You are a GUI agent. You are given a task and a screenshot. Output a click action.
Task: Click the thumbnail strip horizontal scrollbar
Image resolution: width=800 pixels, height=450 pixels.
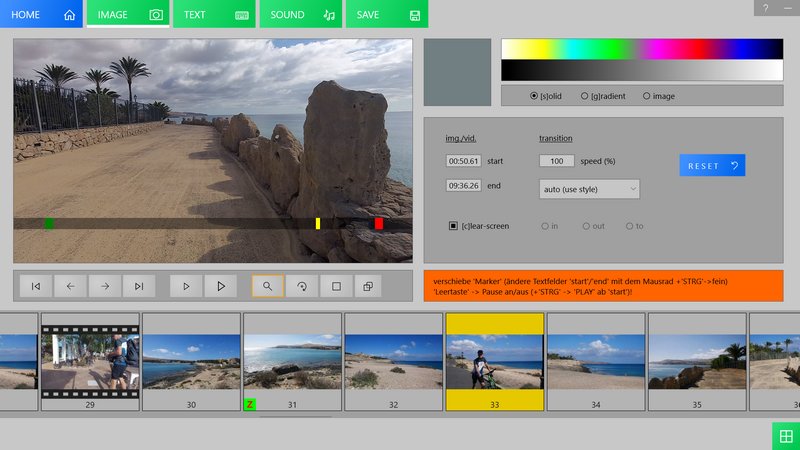296,416
